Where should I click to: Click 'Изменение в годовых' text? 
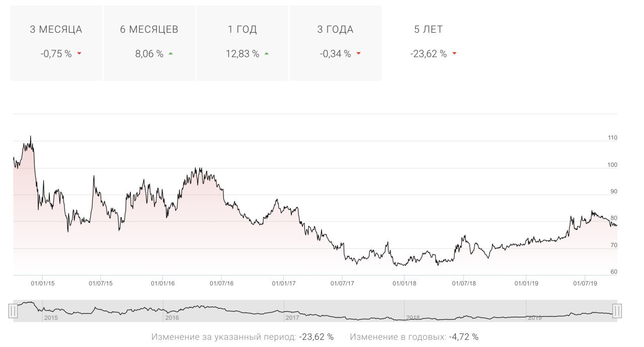point(397,336)
